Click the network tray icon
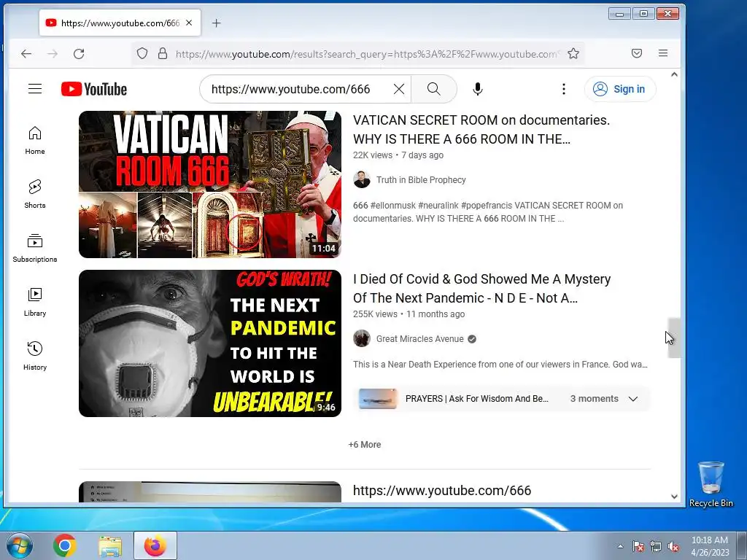The height and width of the screenshot is (560, 747). coord(656,547)
